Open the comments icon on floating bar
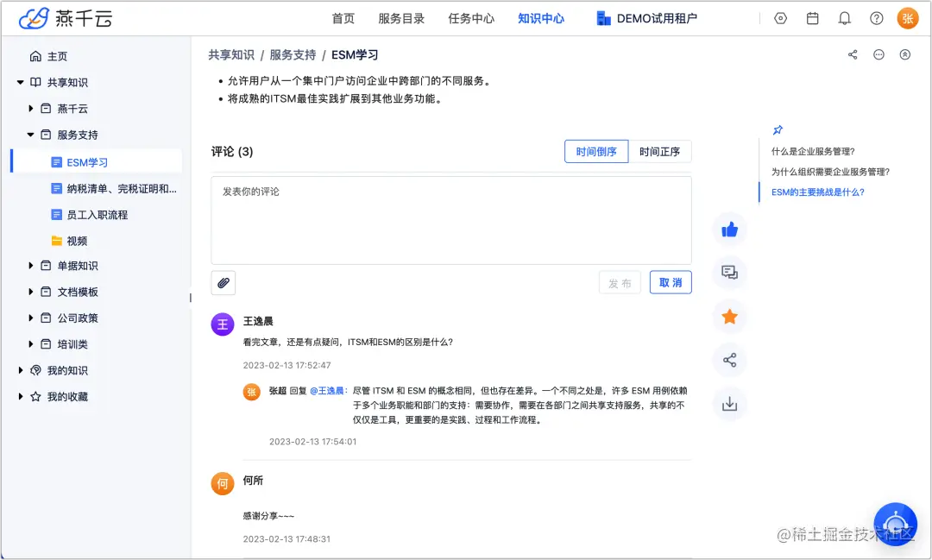 tap(729, 274)
